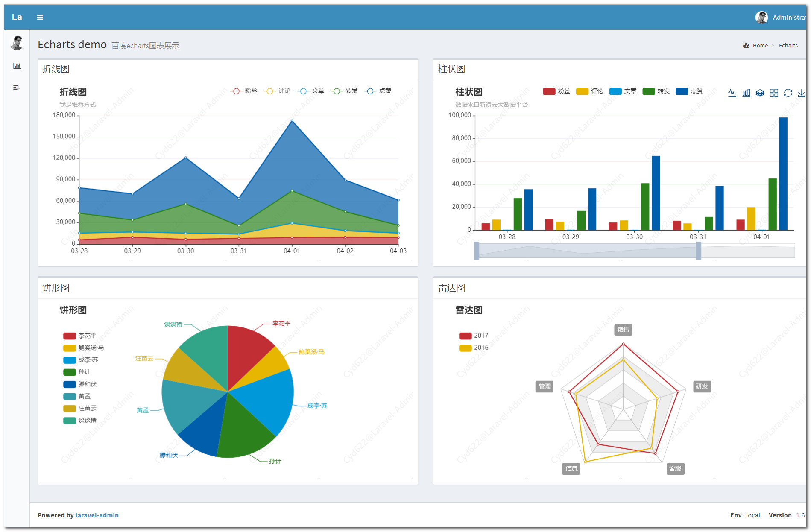Toggle 孙计 in the pie chart legend
The height and width of the screenshot is (532, 811).
coord(77,372)
